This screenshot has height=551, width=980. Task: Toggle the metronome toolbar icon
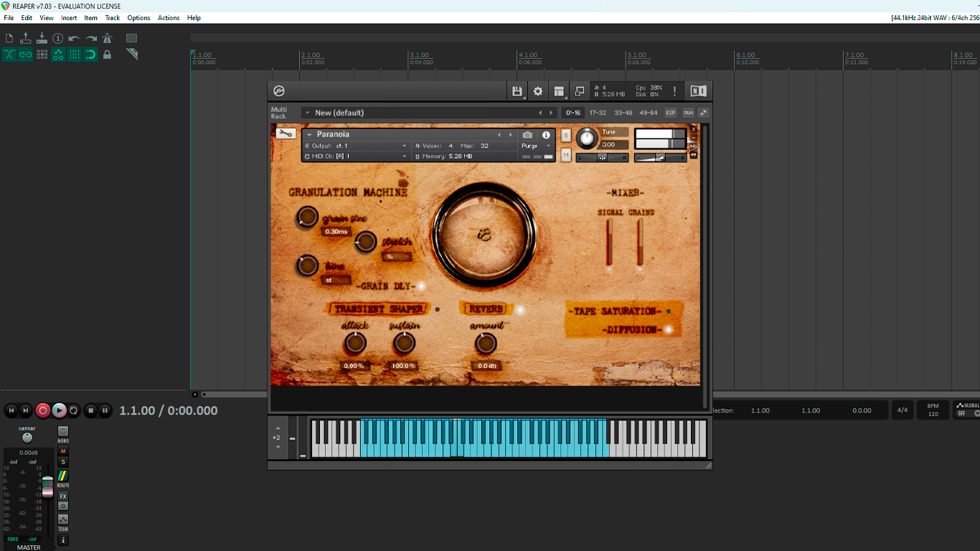(107, 38)
